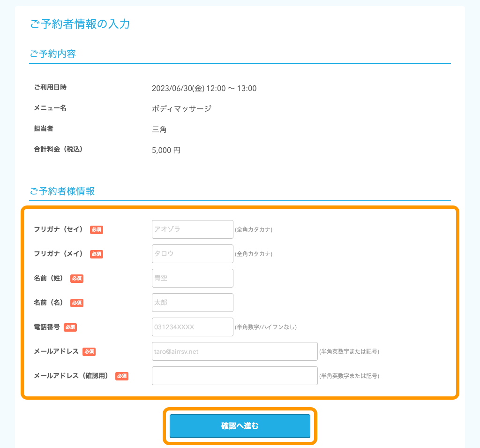Click the 担当者 label
The height and width of the screenshot is (448, 480).
point(44,129)
